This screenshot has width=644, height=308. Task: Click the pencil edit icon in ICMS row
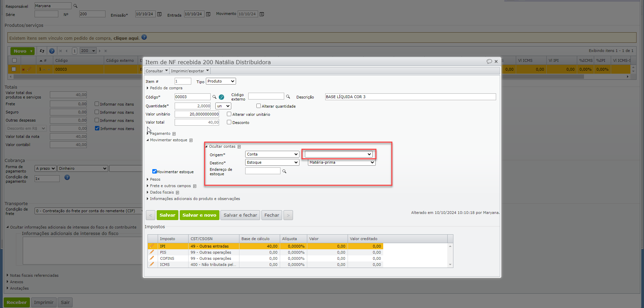click(152, 264)
